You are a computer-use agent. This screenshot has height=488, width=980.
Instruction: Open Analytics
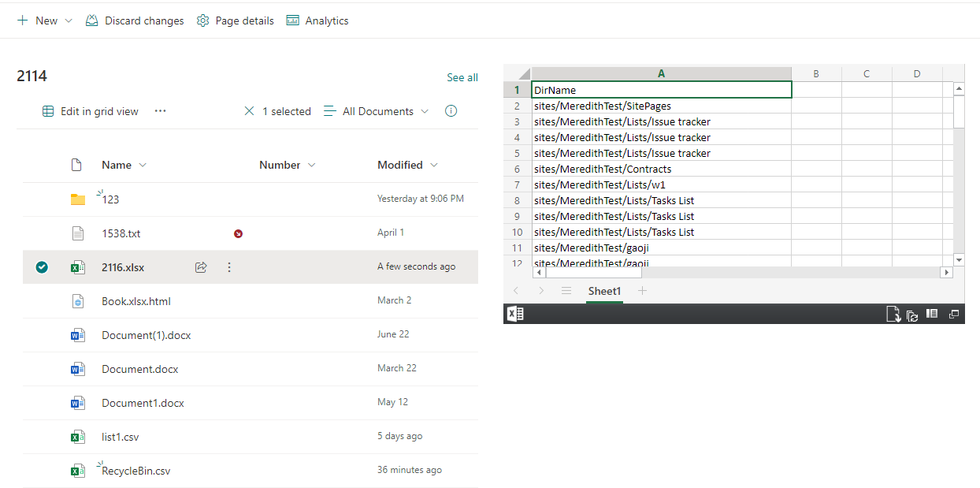318,21
